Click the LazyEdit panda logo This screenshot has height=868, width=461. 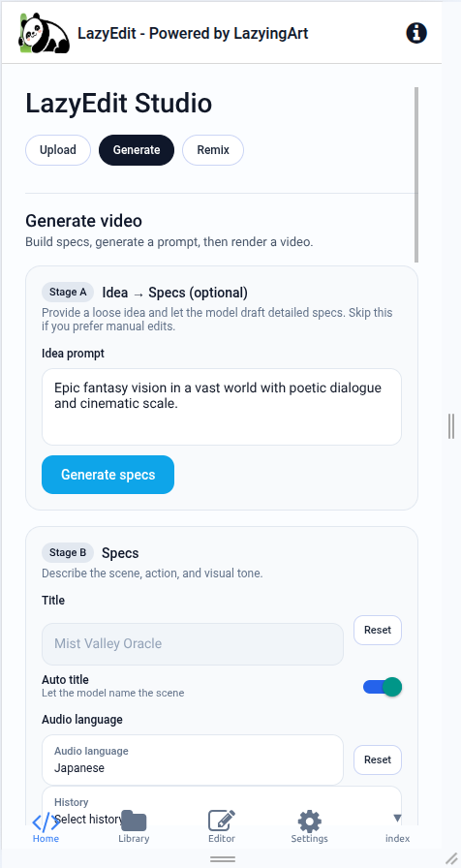coord(45,33)
